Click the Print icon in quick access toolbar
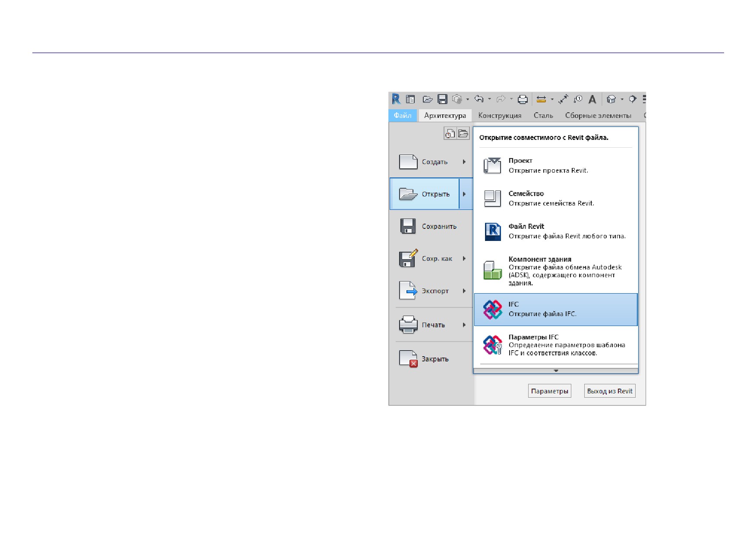756x535 pixels. pos(523,99)
